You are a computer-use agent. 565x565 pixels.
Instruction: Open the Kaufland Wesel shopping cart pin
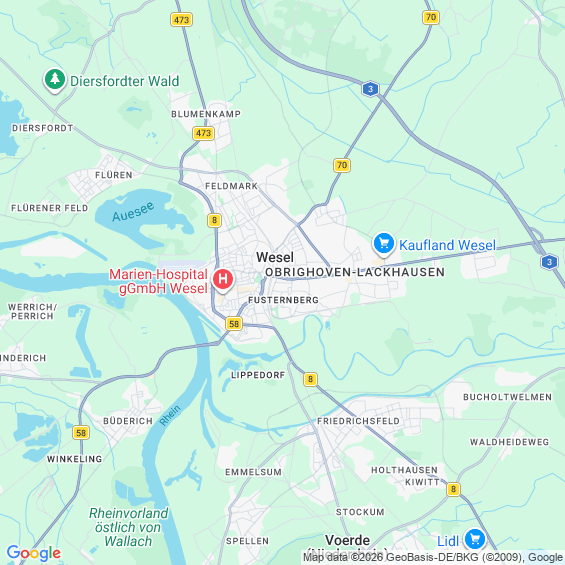point(384,244)
